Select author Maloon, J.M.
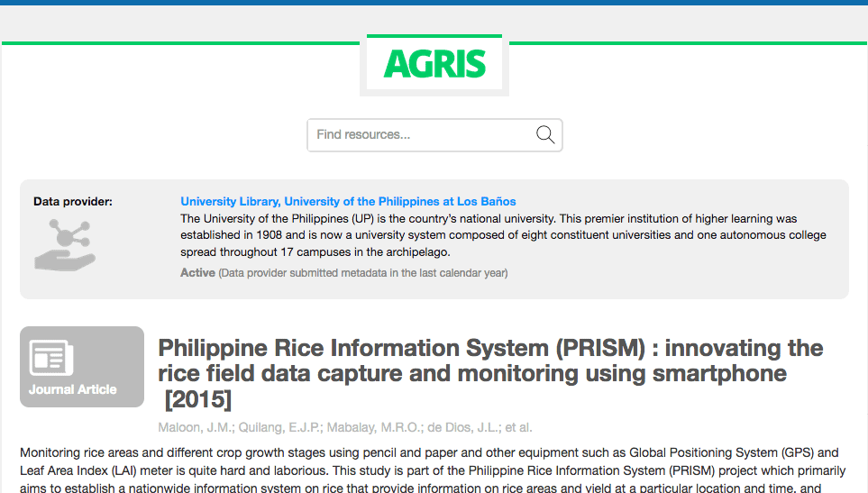 pos(186,427)
